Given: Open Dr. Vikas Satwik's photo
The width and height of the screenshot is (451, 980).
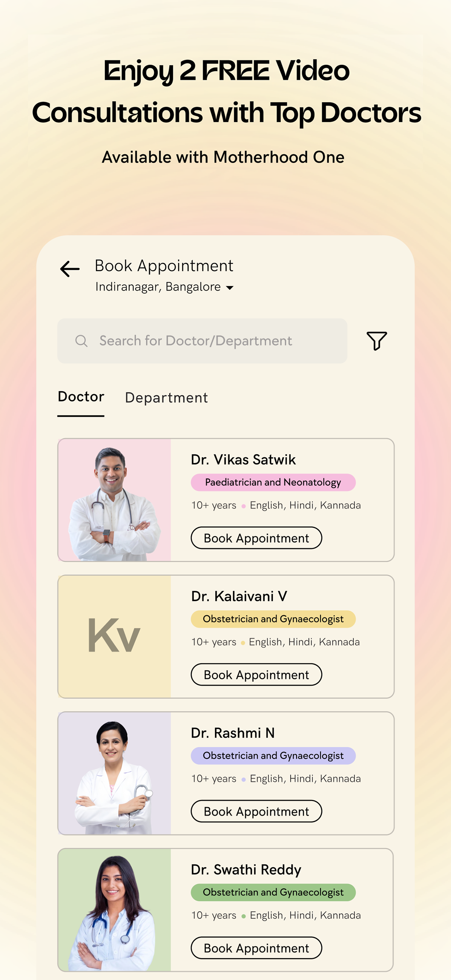Looking at the screenshot, I should (x=114, y=500).
